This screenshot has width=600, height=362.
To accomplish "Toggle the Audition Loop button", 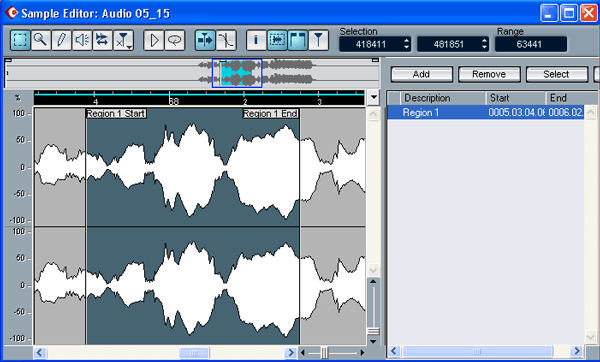I will (175, 40).
